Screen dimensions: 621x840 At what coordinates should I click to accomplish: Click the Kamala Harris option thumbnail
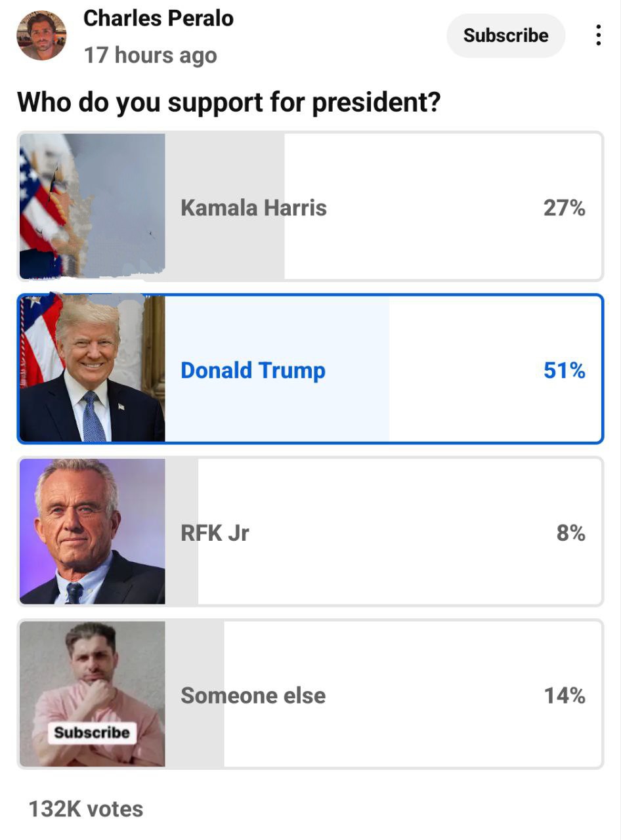point(92,207)
